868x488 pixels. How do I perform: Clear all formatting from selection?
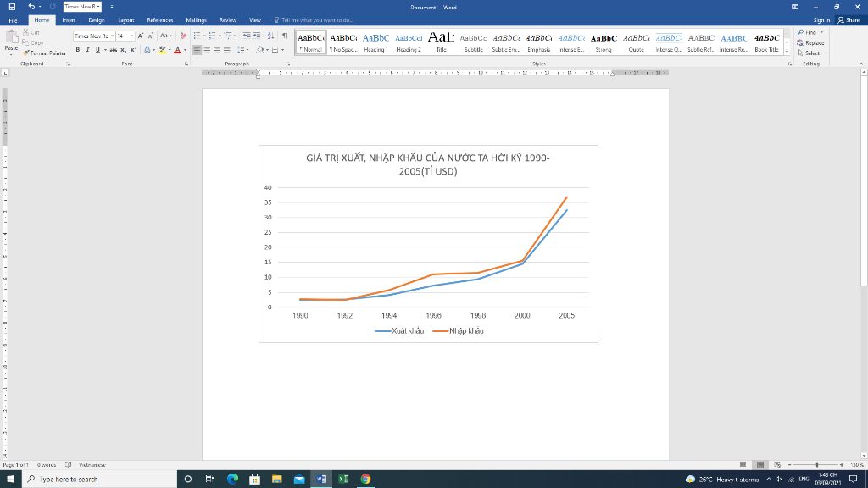183,36
